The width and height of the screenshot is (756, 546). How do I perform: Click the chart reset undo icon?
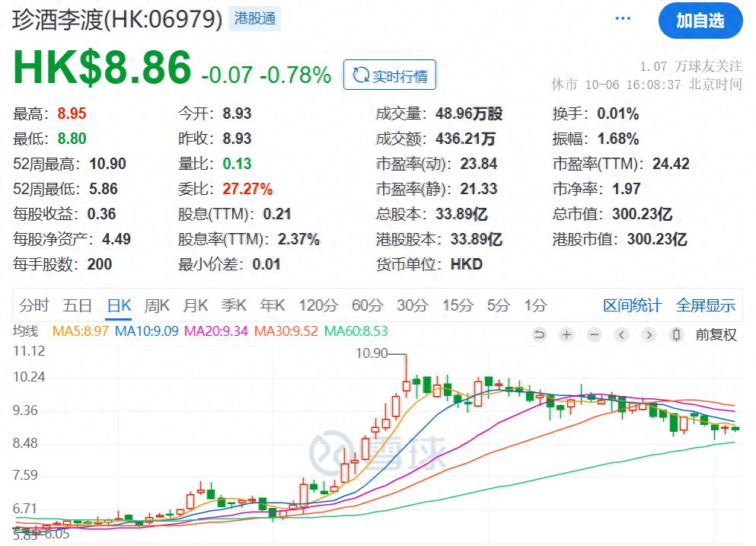pos(540,335)
